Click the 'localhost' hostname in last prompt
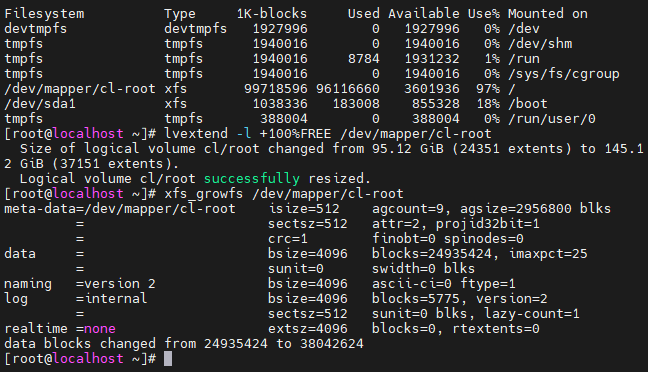648x372 pixels. pyautogui.click(x=88, y=359)
